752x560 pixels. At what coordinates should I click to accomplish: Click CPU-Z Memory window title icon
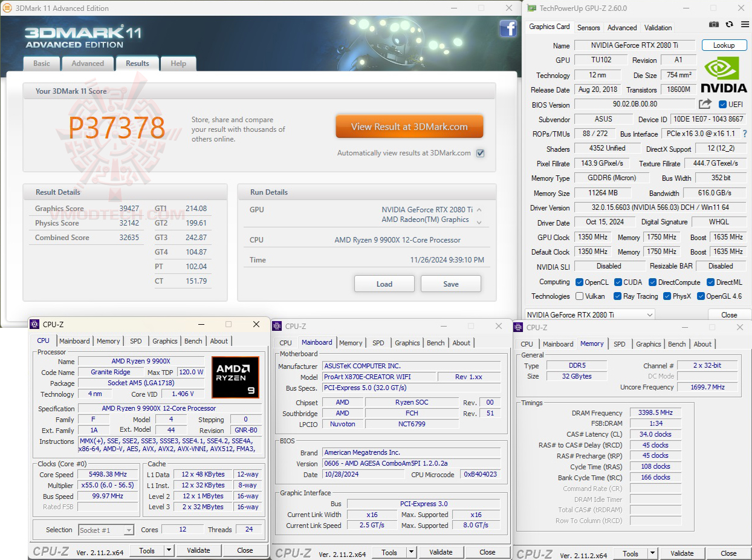[x=519, y=327]
